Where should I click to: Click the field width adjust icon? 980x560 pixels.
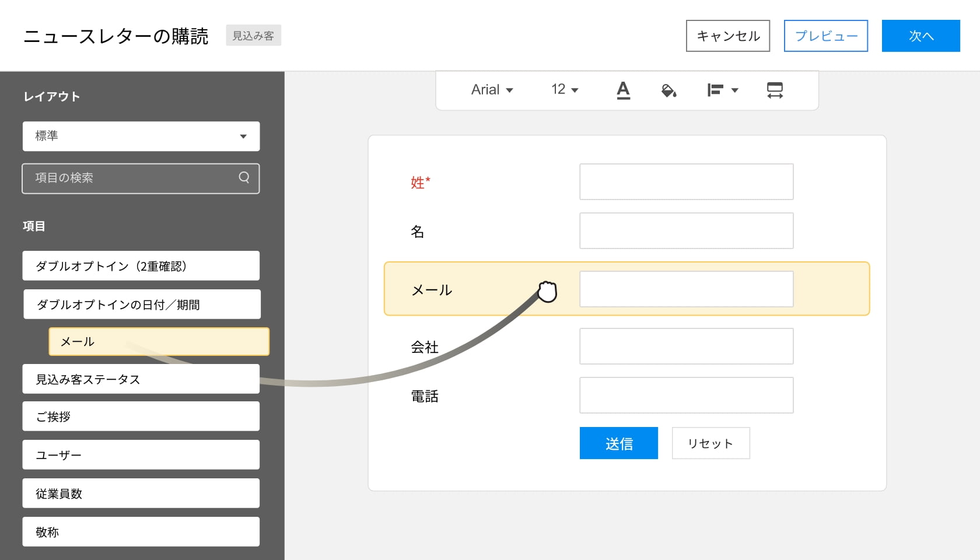(775, 90)
